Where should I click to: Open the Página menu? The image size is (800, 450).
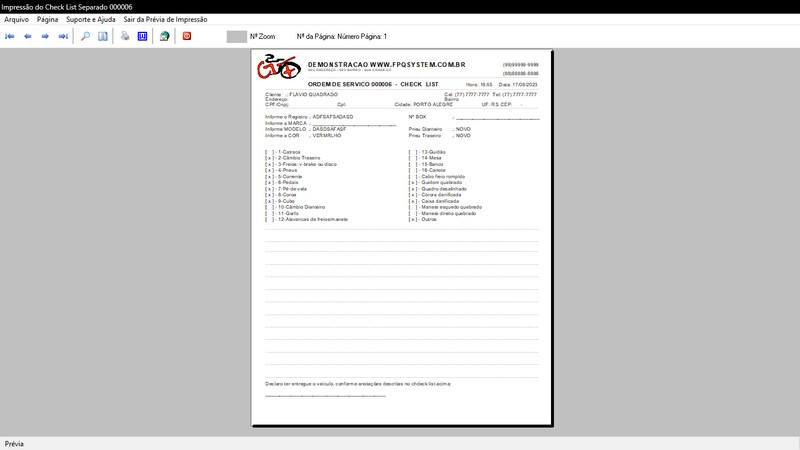coord(47,19)
